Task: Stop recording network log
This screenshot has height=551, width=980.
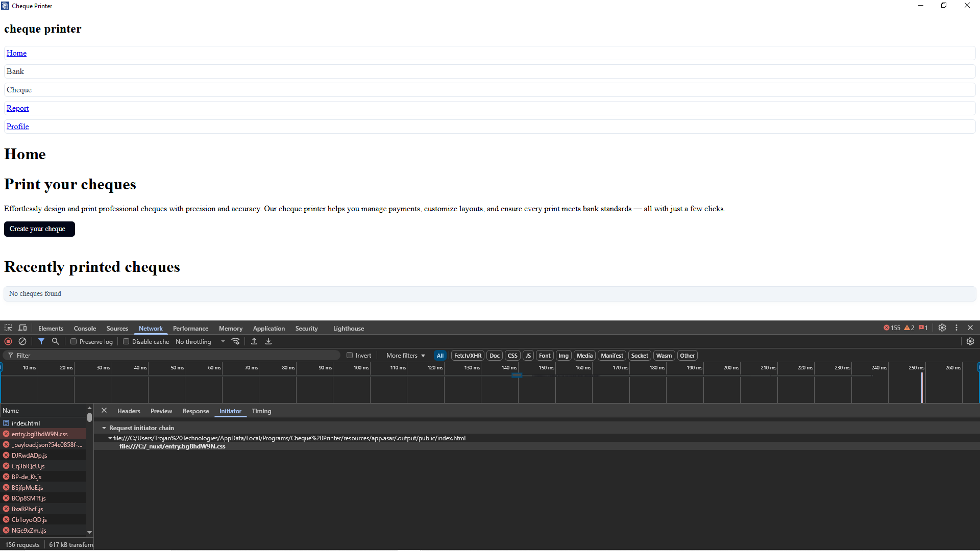Action: (x=8, y=341)
